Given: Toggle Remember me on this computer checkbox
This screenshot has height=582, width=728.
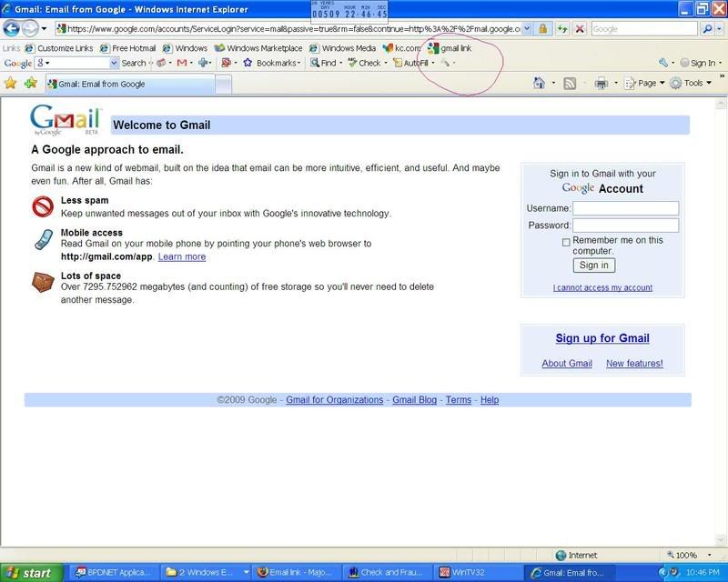Looking at the screenshot, I should pos(566,242).
